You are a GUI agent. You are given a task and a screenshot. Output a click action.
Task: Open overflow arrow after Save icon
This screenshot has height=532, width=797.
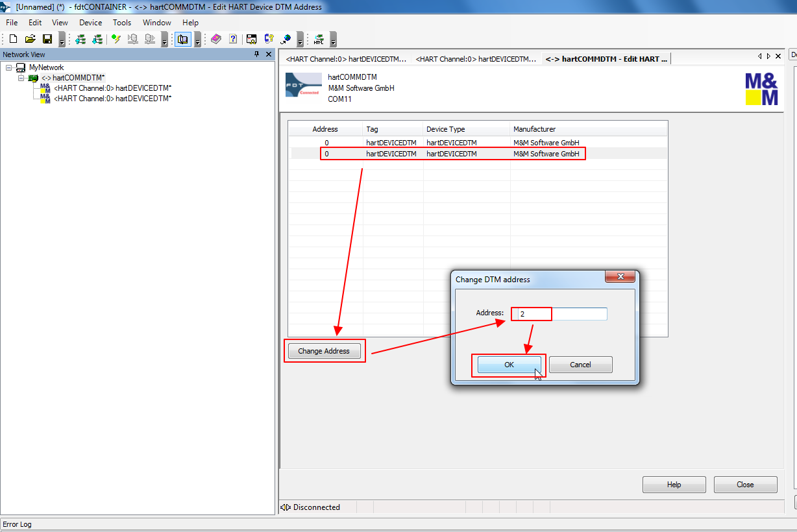[62, 40]
